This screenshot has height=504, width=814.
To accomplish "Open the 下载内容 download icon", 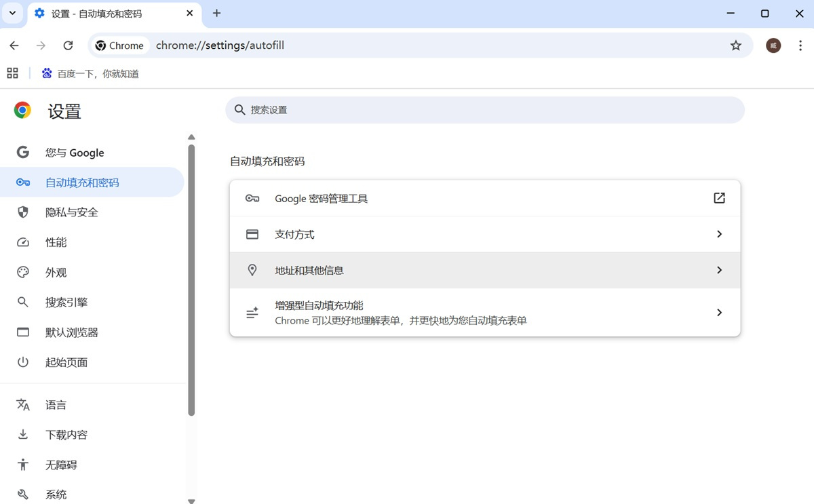I will point(22,434).
